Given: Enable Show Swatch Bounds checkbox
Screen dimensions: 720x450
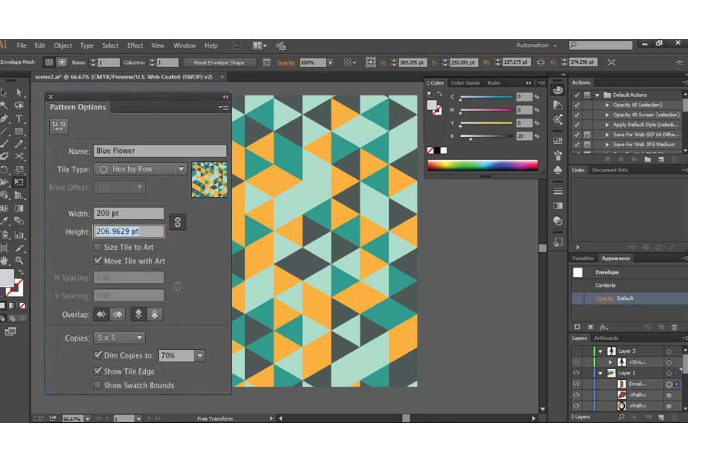Looking at the screenshot, I should (x=97, y=385).
